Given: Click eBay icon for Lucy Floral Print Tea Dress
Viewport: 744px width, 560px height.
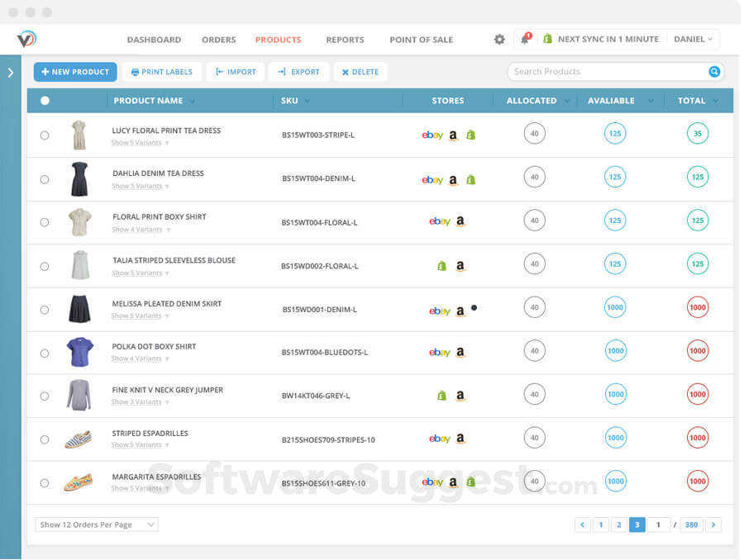Looking at the screenshot, I should pyautogui.click(x=432, y=135).
